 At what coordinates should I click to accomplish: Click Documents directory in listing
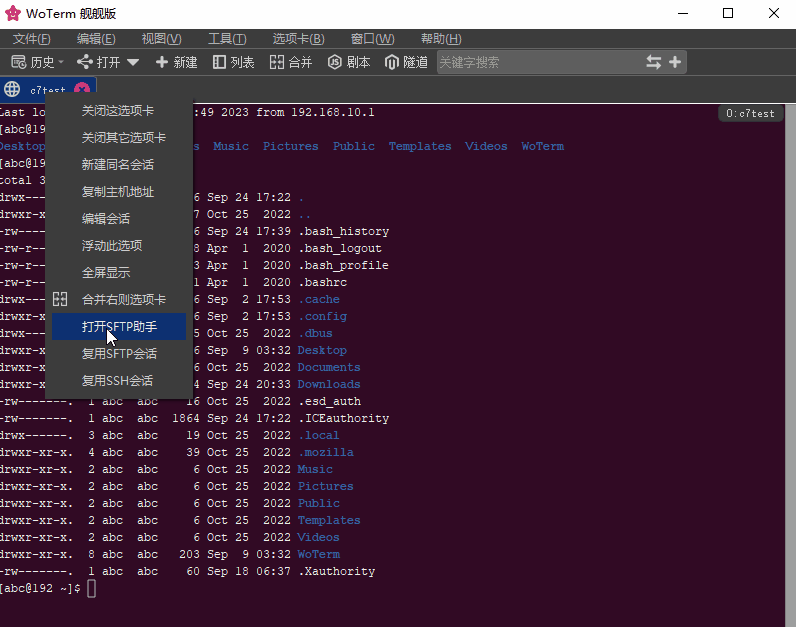coord(329,368)
